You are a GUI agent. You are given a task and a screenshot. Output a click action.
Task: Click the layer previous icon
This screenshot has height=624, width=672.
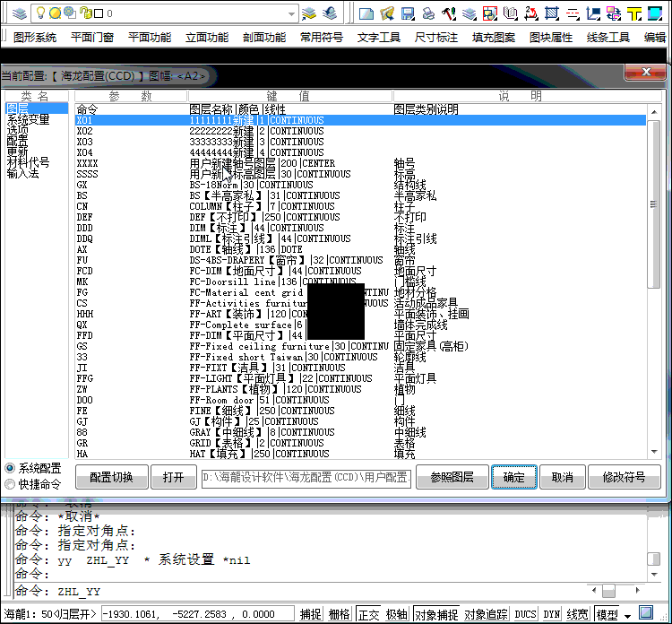(330, 13)
